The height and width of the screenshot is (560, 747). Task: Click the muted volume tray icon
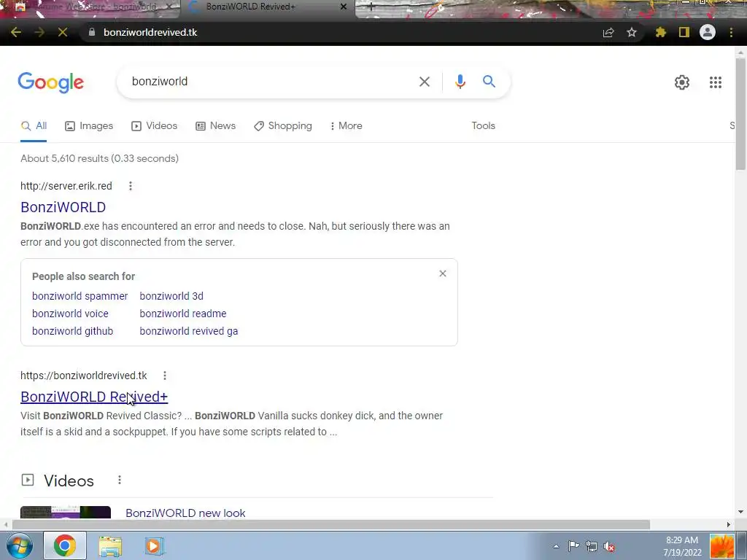click(x=609, y=547)
